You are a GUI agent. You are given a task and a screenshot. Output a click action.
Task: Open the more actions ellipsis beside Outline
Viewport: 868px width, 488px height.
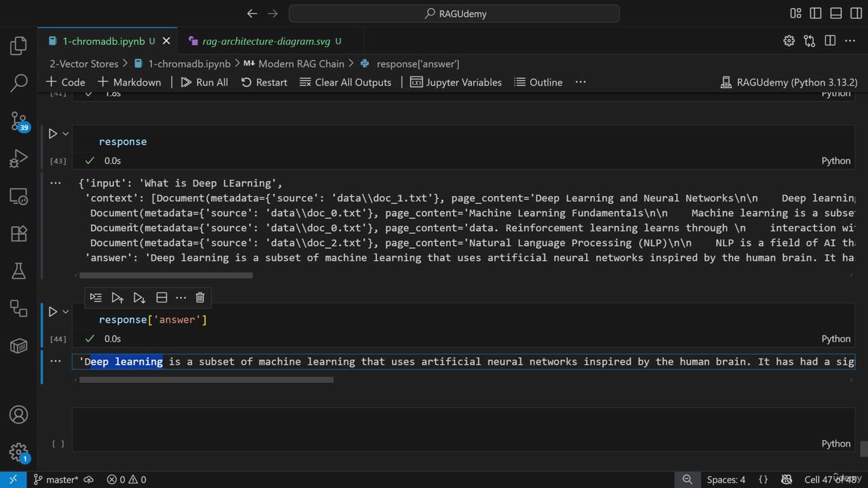(x=580, y=82)
